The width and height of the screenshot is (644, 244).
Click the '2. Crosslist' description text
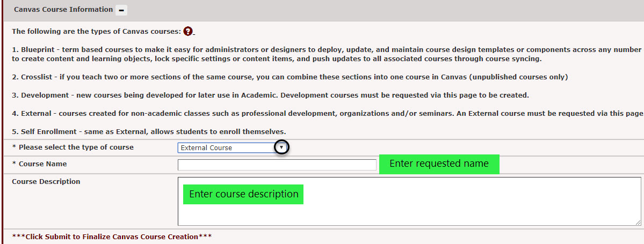(x=290, y=77)
